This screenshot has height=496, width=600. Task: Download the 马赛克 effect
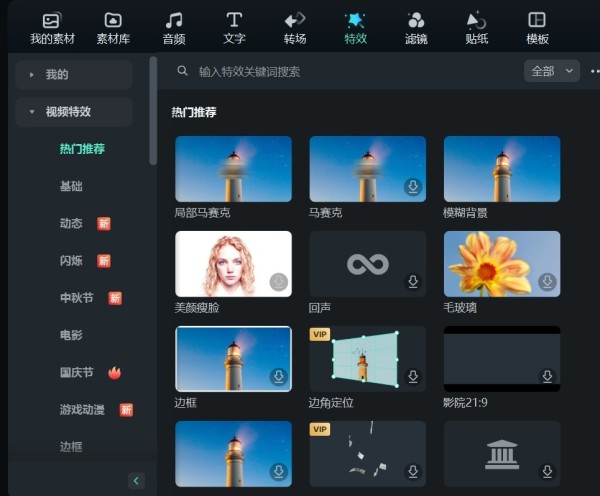pos(413,187)
